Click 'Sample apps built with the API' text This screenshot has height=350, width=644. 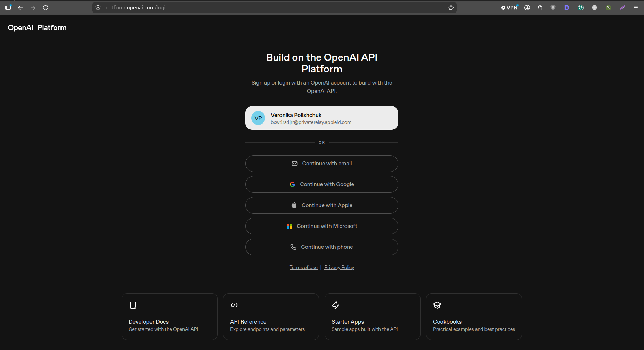pos(365,329)
